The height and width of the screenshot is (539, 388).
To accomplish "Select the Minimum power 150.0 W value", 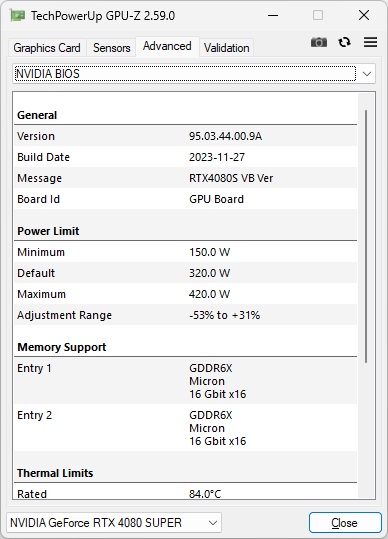I will tap(209, 252).
